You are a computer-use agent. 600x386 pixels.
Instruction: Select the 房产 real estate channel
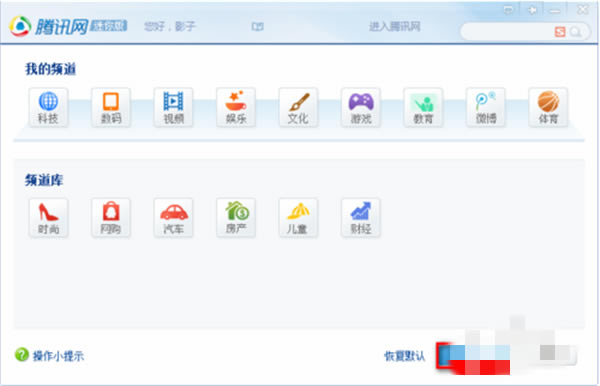(x=236, y=218)
